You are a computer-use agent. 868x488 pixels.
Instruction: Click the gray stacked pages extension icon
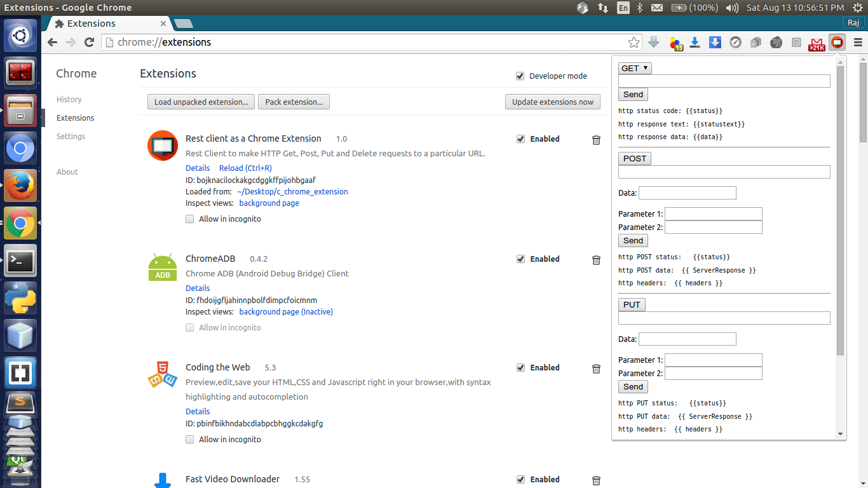[x=756, y=43]
